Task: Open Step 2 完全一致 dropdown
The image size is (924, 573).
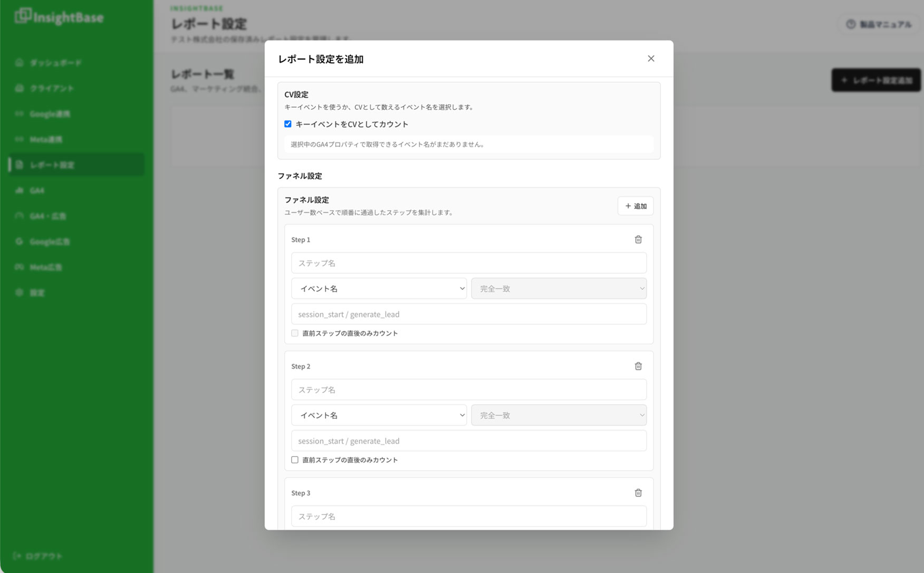Action: point(559,415)
